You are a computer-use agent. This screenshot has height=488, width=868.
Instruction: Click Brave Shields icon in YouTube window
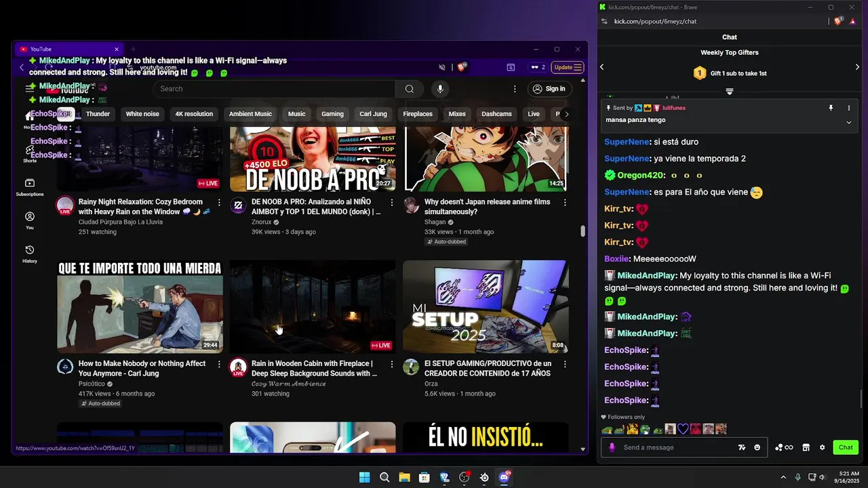click(462, 67)
